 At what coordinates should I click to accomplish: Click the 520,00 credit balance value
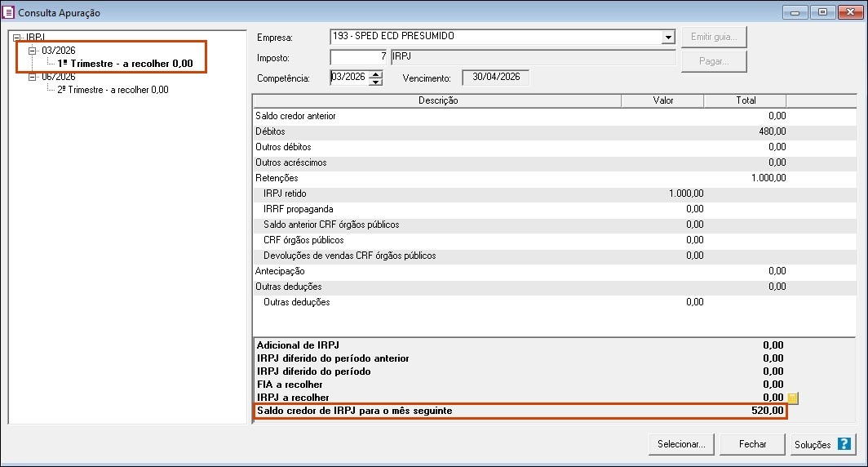click(768, 411)
